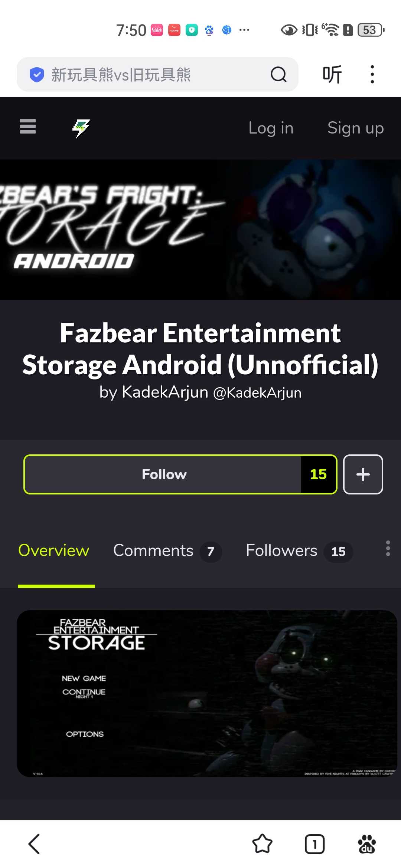Go back with the bottom arrow
The height and width of the screenshot is (868, 401).
pyautogui.click(x=34, y=844)
